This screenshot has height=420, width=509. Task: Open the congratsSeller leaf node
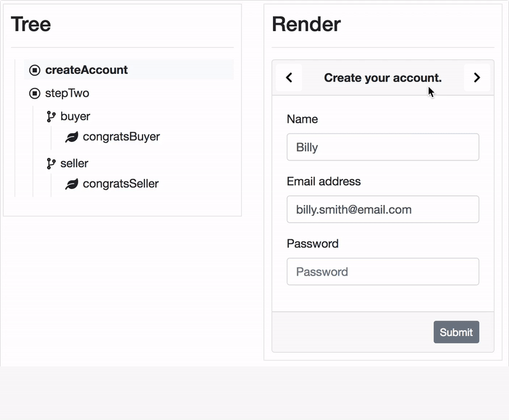(x=120, y=184)
